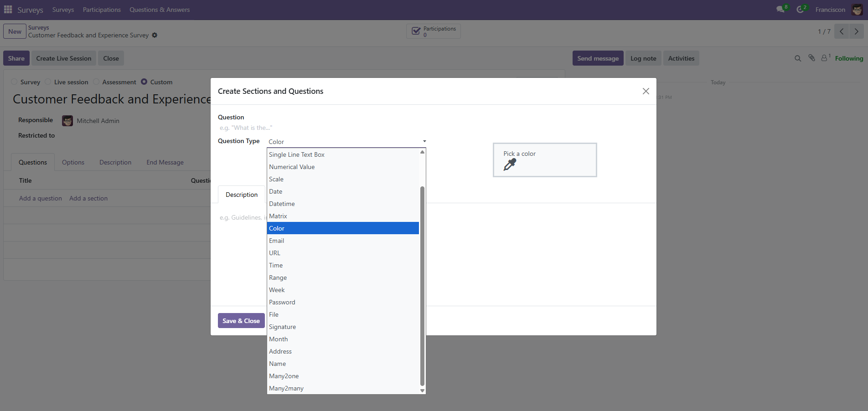Select the Live session radio button
Screen dimensions: 868x411
(x=48, y=82)
